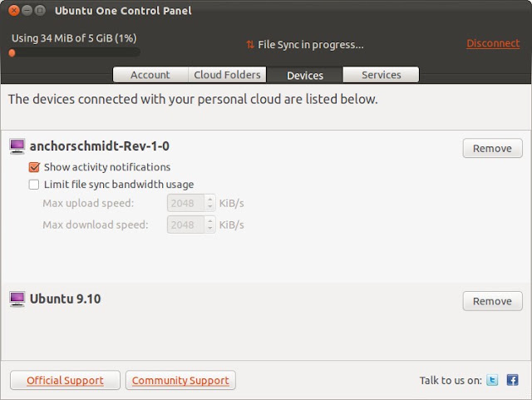Open the Twitter icon link

[x=492, y=380]
